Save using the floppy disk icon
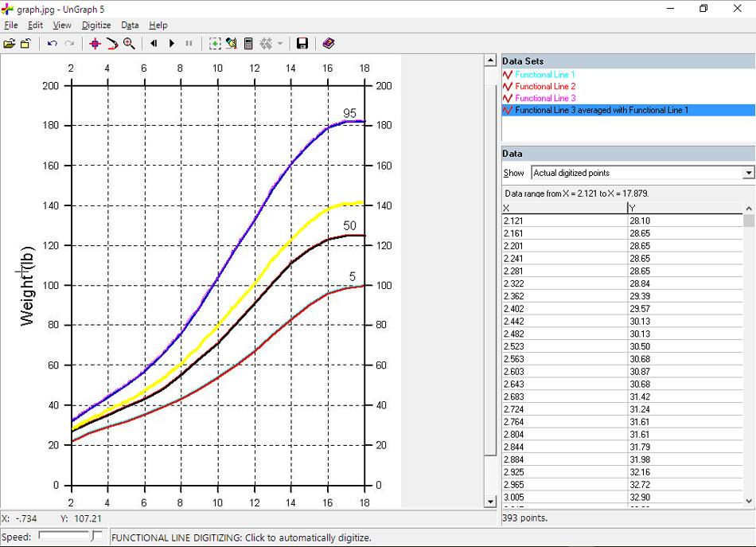 [x=302, y=44]
